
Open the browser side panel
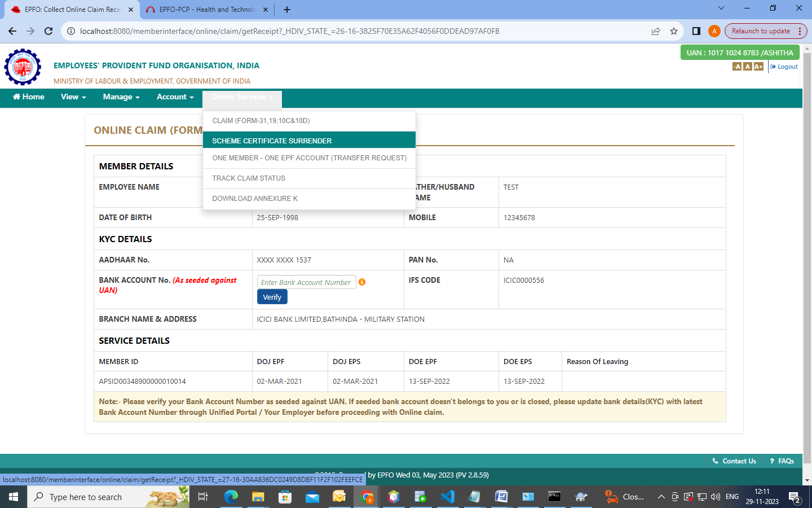pos(696,31)
